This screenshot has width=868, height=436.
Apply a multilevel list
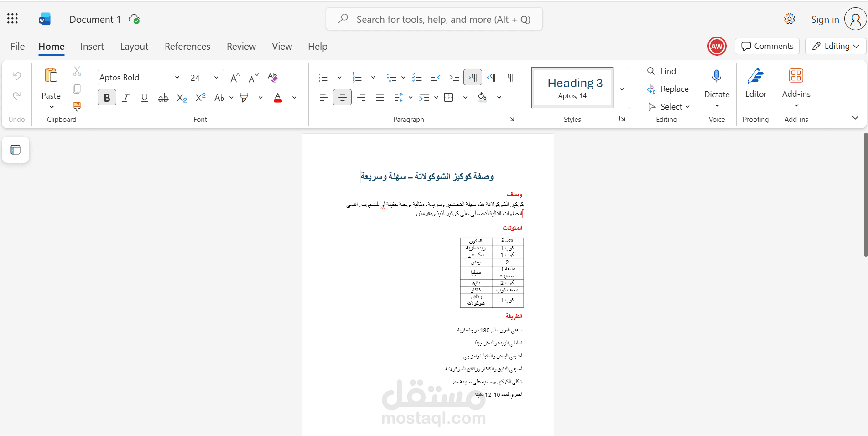point(392,78)
